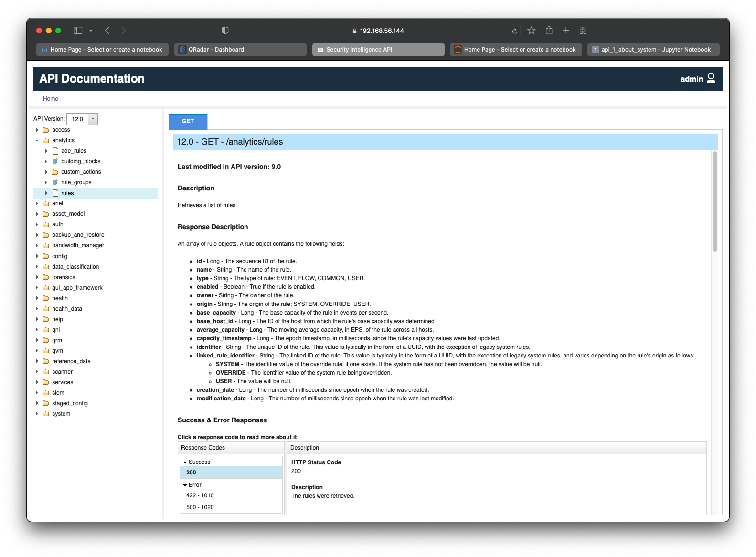Viewport: 756px width, 557px height.
Task: Switch to the QRadar - Dashboard tab
Action: [240, 50]
